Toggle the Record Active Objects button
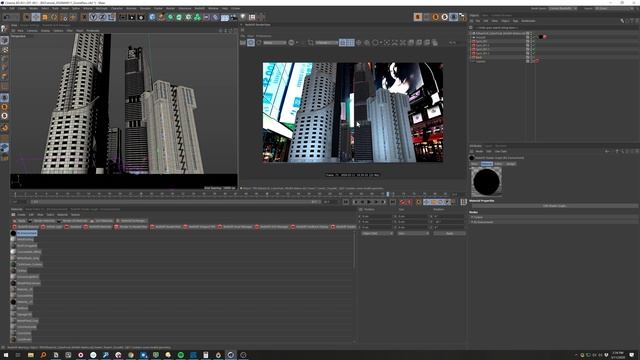 pos(402,202)
